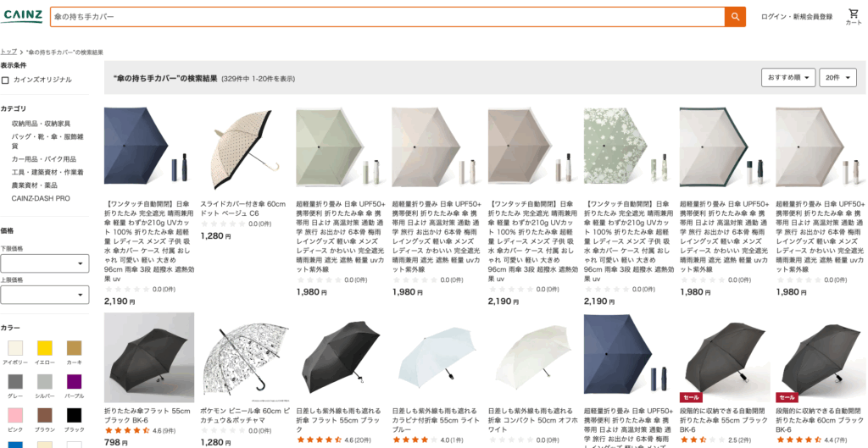Viewport: 868px width, 448px height.
Task: Click the search input field
Action: (x=387, y=17)
